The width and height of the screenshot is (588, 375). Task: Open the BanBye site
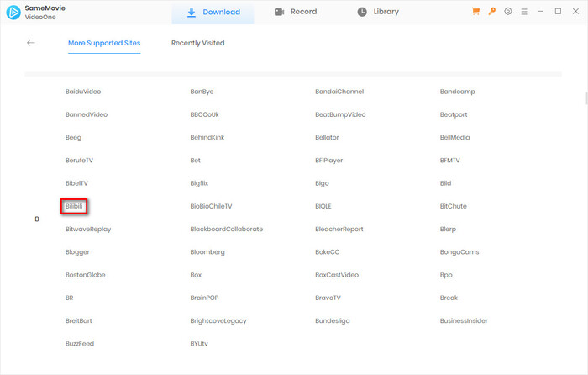tap(202, 92)
